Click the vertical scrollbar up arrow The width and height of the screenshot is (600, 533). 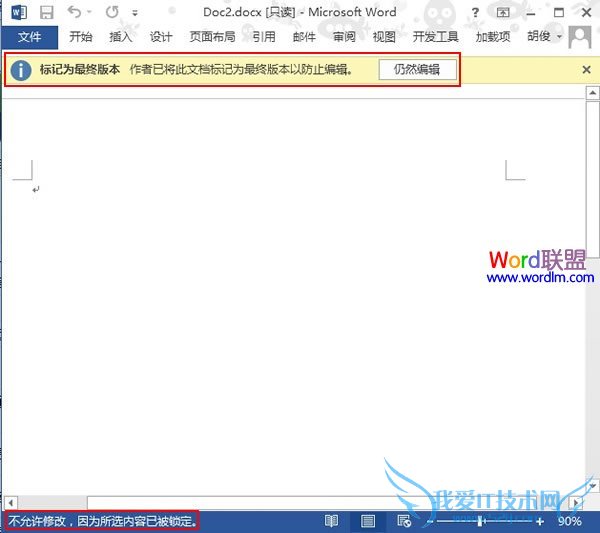click(592, 93)
